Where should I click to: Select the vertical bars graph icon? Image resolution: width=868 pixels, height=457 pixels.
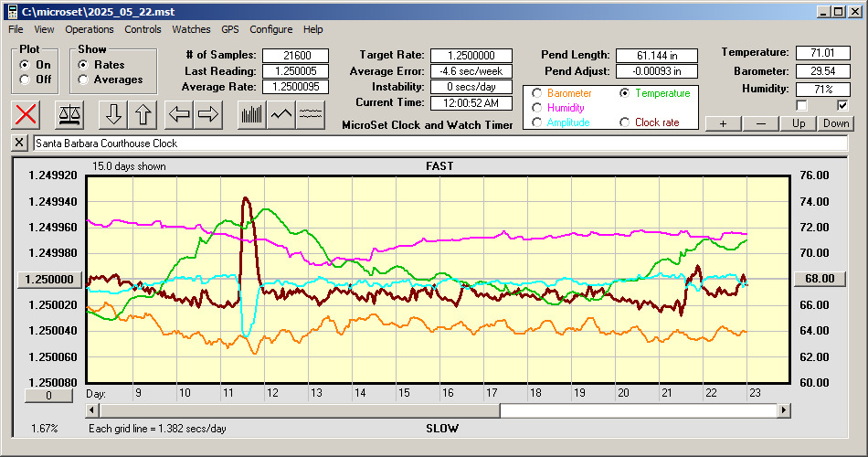[251, 114]
